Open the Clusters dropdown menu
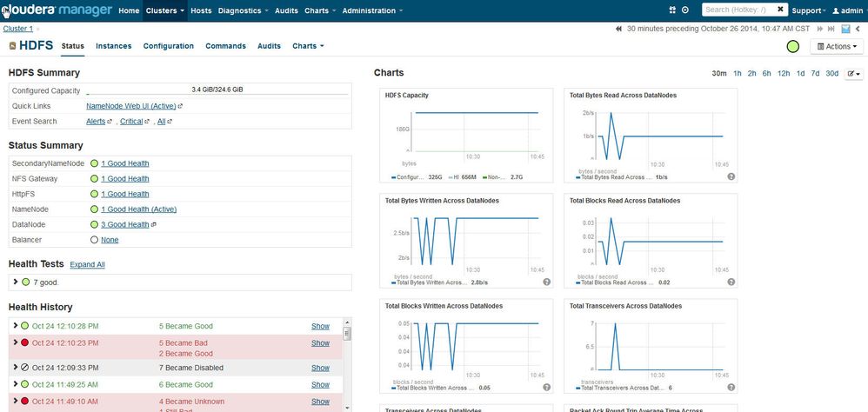 tap(165, 10)
